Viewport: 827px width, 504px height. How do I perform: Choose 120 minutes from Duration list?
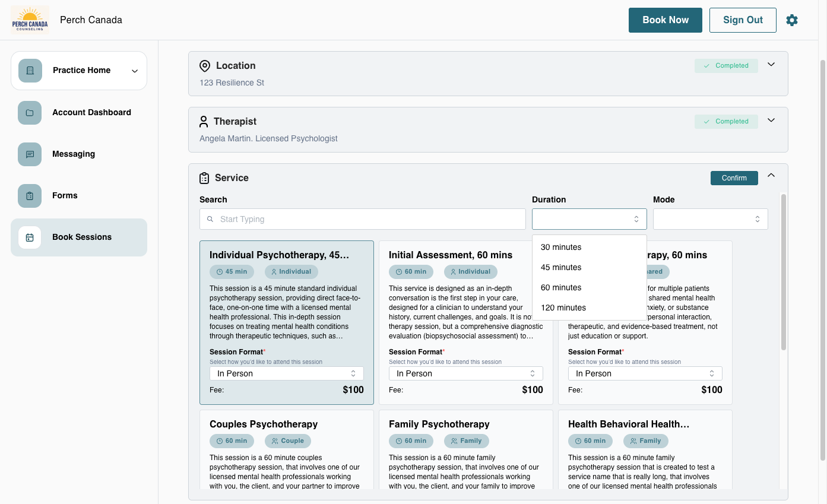590,308
